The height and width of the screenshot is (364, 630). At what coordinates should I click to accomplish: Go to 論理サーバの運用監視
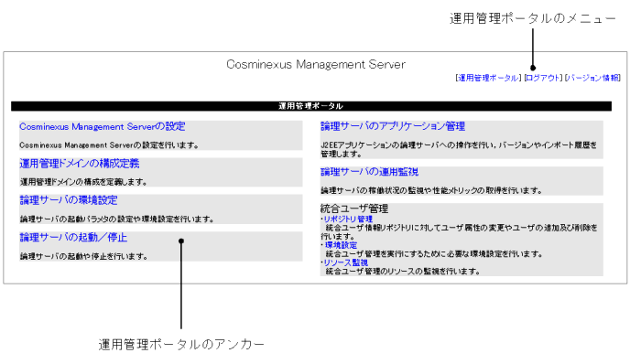point(370,172)
